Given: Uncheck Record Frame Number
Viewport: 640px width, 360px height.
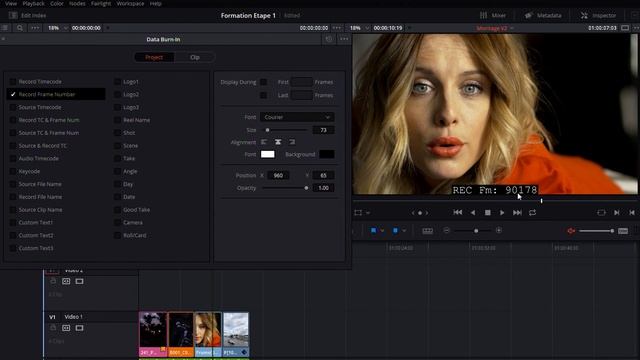Looking at the screenshot, I should click(x=13, y=94).
